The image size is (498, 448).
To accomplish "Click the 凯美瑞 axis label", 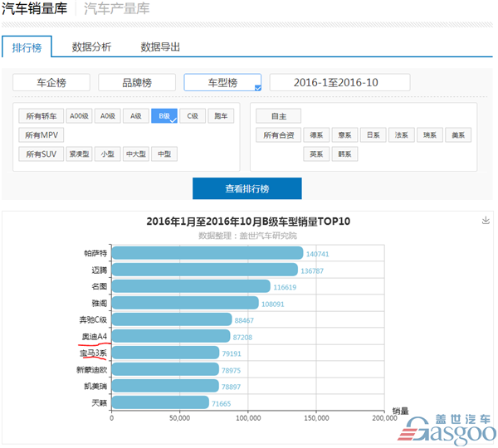I will tap(95, 387).
